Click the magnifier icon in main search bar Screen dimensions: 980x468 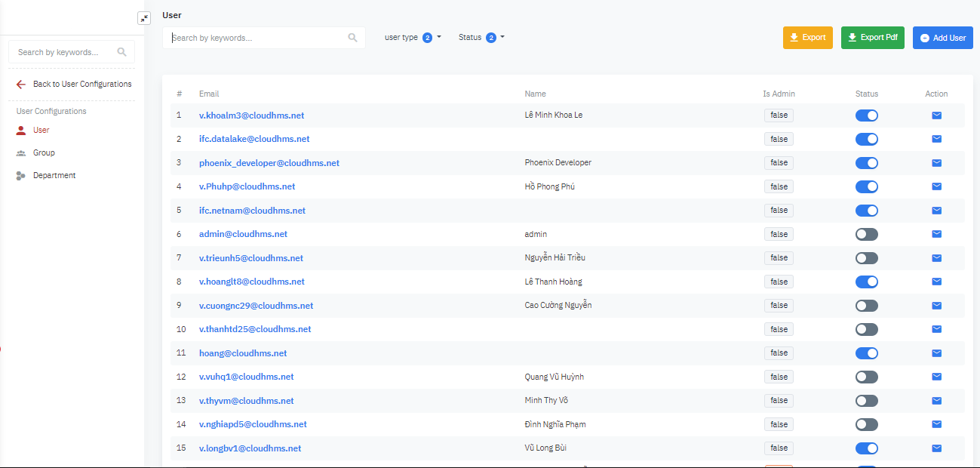[352, 38]
